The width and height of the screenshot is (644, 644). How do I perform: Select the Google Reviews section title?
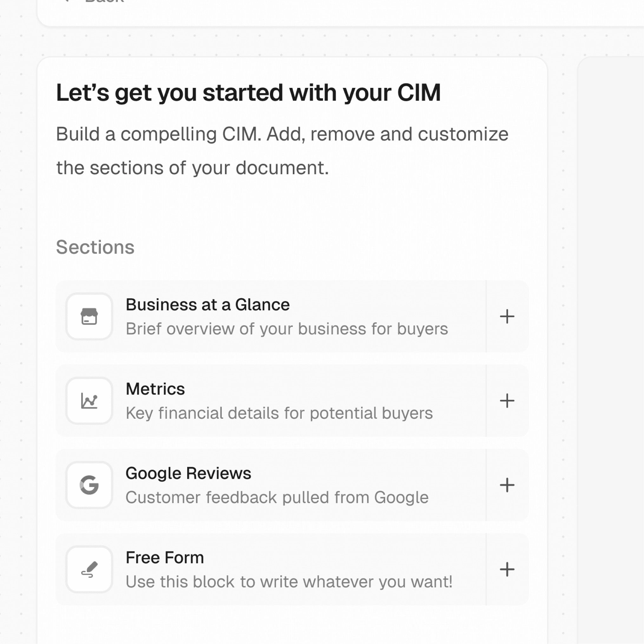tap(188, 473)
